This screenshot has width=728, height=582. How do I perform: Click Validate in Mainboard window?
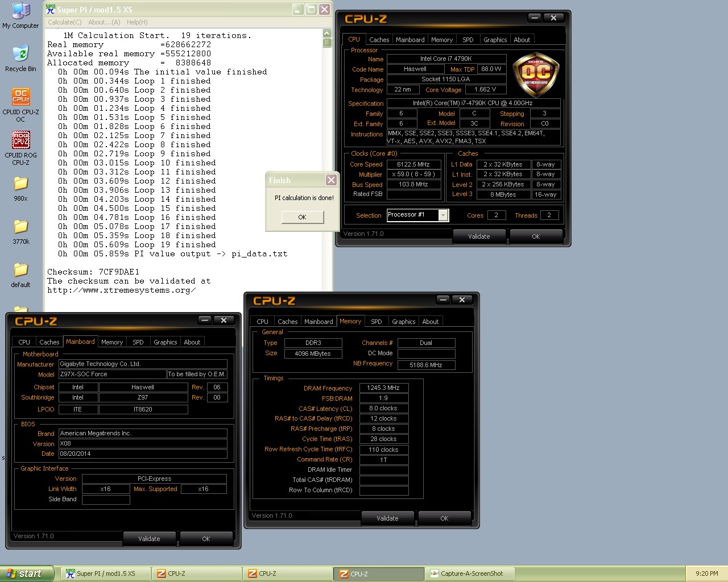click(149, 539)
